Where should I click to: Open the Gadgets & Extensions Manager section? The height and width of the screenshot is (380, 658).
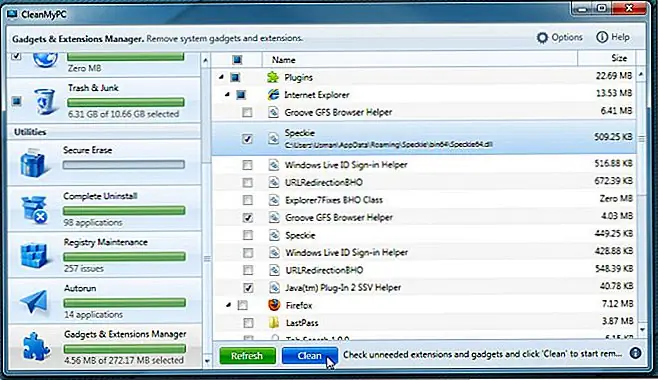[x=104, y=346]
